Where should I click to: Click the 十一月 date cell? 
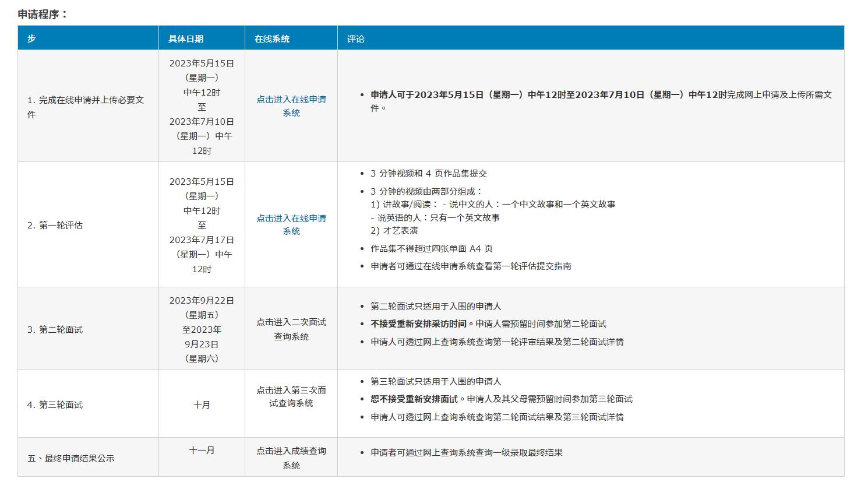(x=202, y=449)
